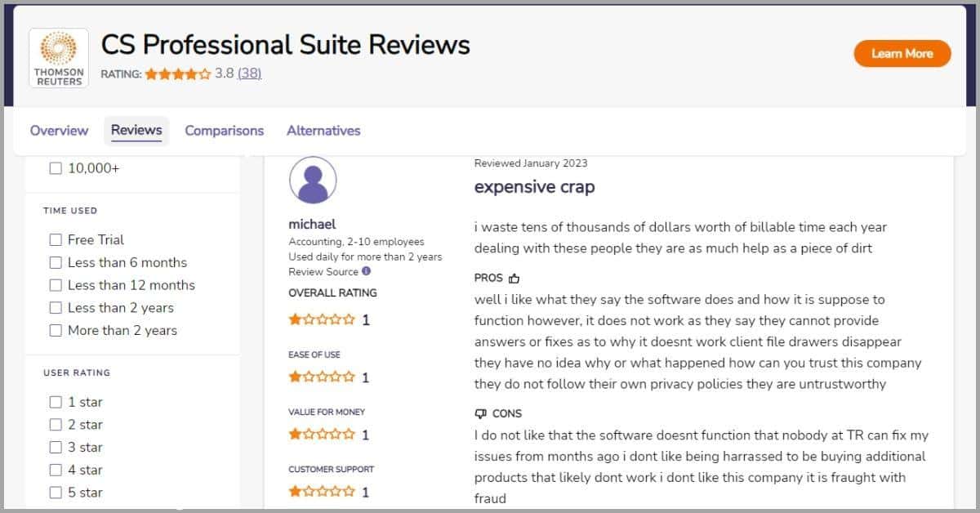Check the 10,000+ employees checkbox
980x513 pixels.
point(56,168)
